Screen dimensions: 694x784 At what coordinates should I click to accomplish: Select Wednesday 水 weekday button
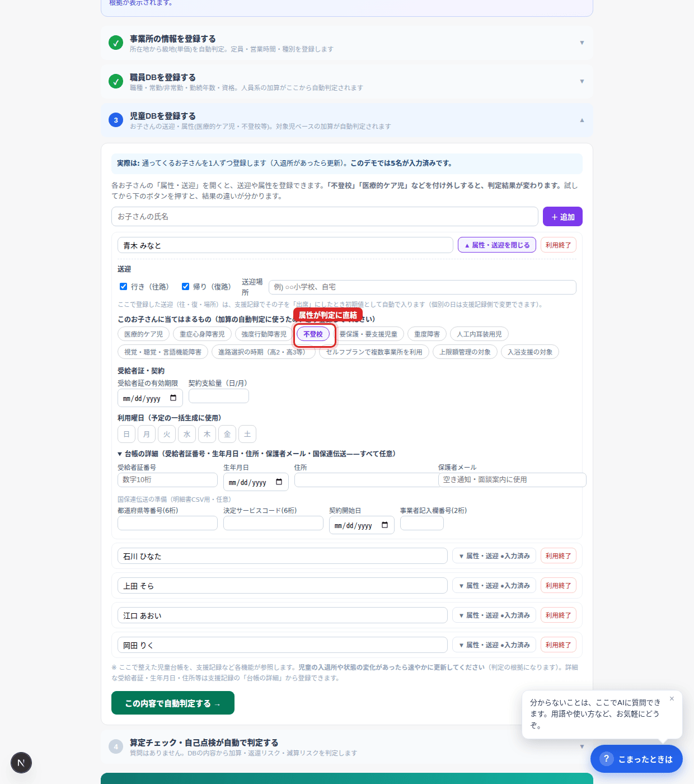coord(187,434)
